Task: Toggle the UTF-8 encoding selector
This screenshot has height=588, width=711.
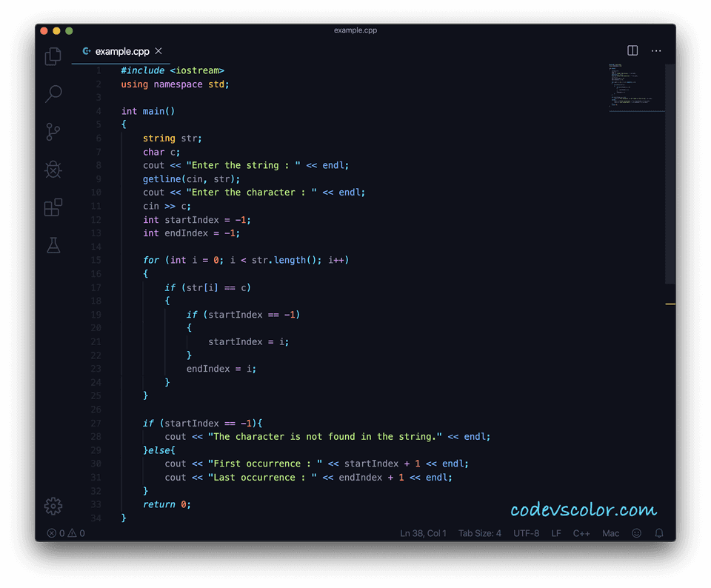Action: pyautogui.click(x=526, y=532)
